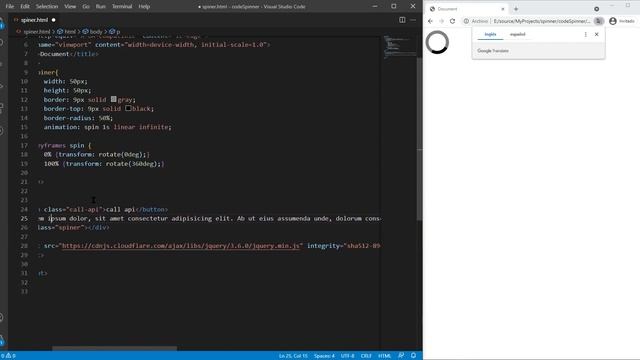The width and height of the screenshot is (640, 360).
Task: Open the editor More Actions menu
Action: click(413, 20)
